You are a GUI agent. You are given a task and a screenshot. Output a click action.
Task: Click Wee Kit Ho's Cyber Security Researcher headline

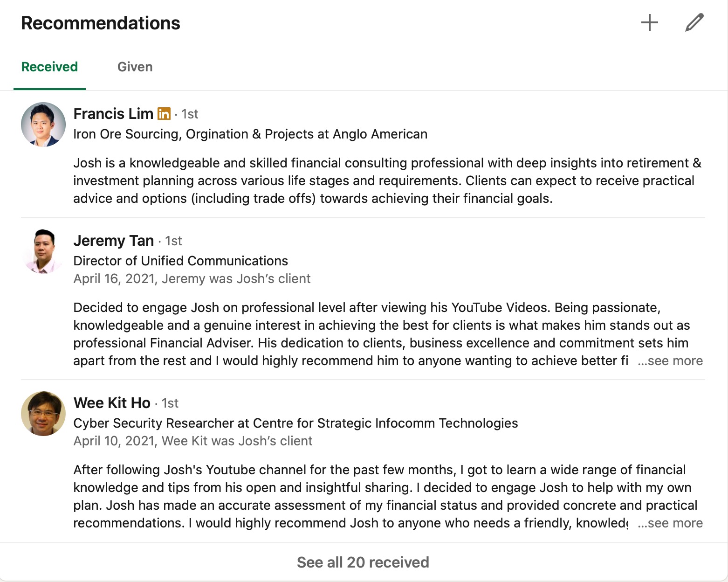[295, 423]
